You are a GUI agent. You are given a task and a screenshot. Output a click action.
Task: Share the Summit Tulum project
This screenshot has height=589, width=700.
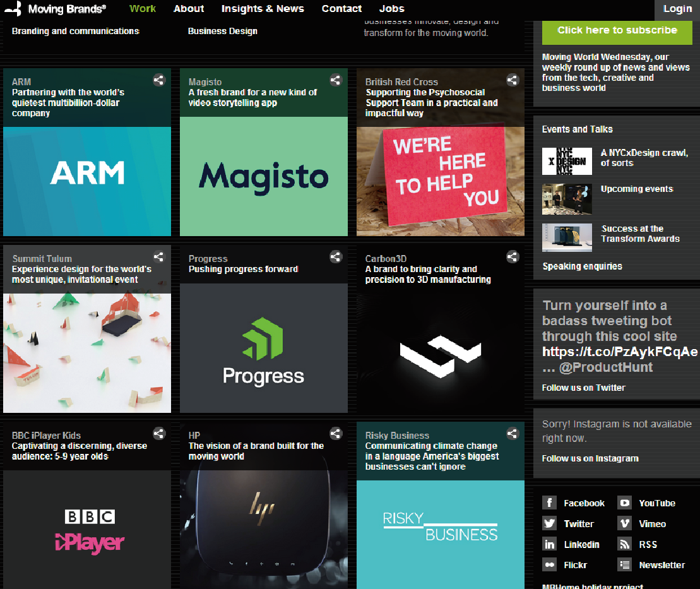[159, 257]
